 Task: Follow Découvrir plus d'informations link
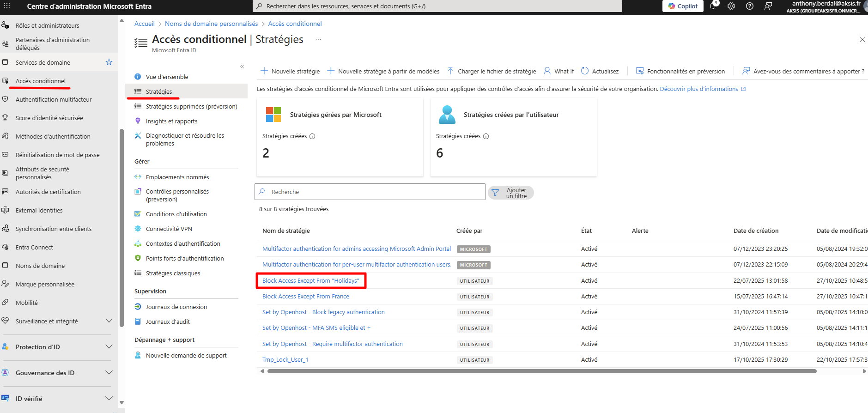tap(703, 89)
